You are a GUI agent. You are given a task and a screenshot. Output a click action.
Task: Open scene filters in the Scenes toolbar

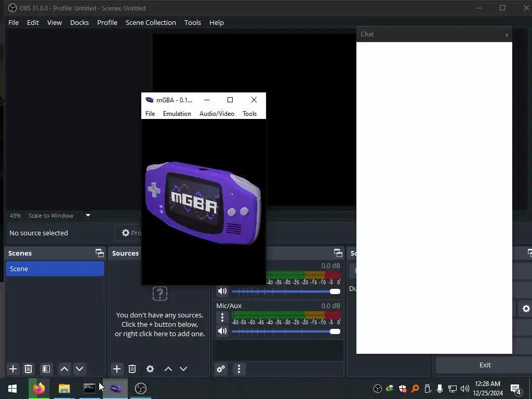[46, 369]
